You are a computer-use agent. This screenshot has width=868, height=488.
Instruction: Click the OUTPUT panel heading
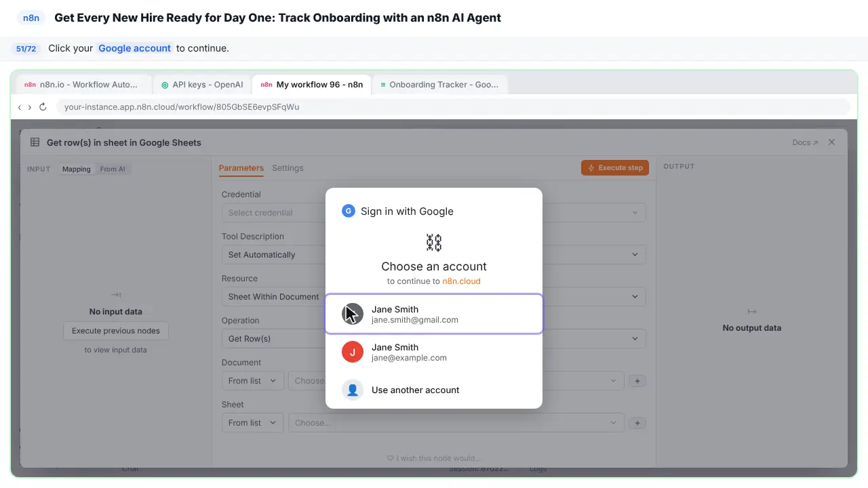tap(679, 167)
